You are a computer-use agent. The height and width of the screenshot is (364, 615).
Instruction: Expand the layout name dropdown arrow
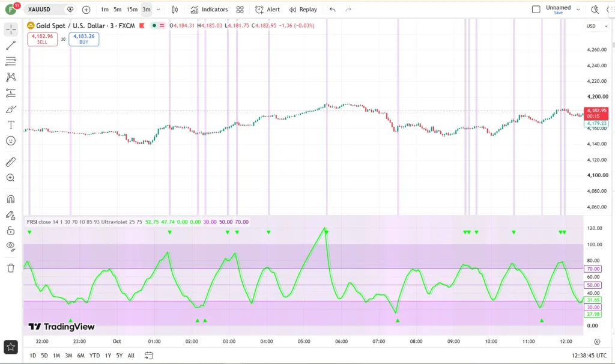[x=578, y=10]
